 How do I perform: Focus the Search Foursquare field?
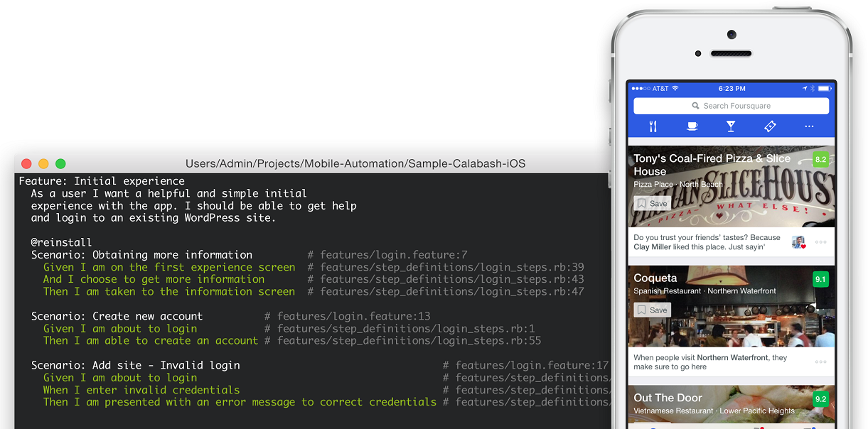click(731, 106)
